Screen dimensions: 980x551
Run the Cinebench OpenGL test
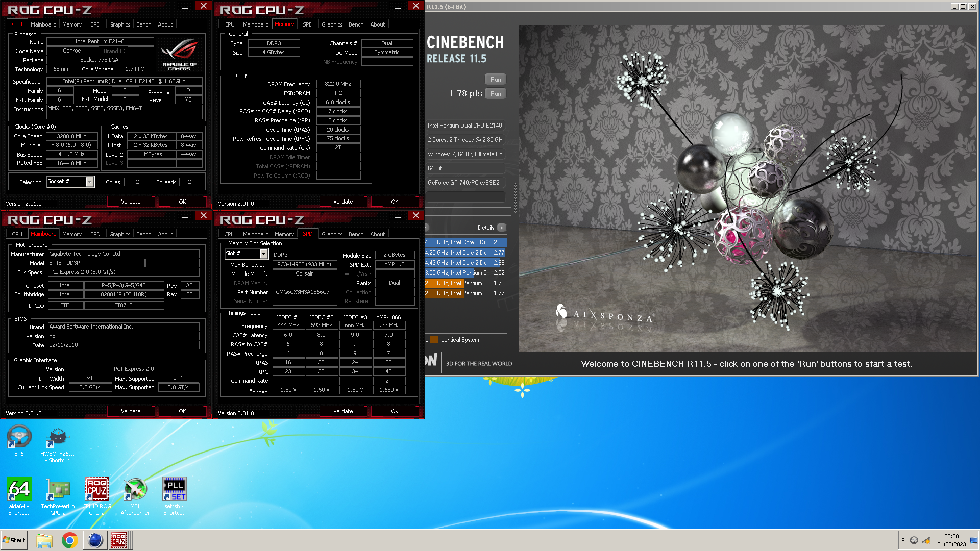click(496, 80)
